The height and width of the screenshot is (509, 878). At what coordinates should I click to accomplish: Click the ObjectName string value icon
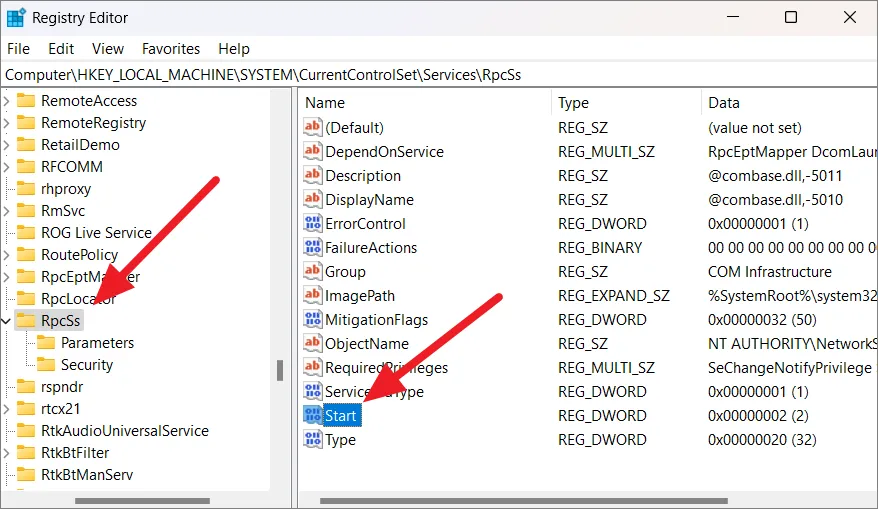312,343
